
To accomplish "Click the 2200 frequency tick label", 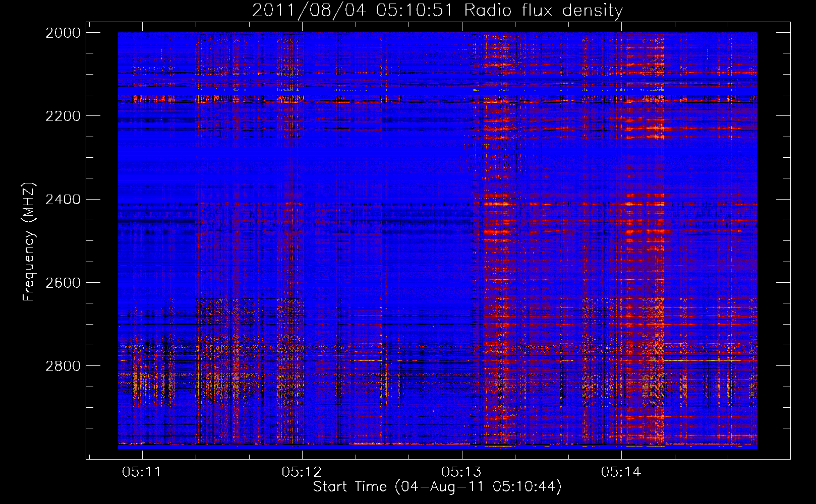I will pos(63,116).
